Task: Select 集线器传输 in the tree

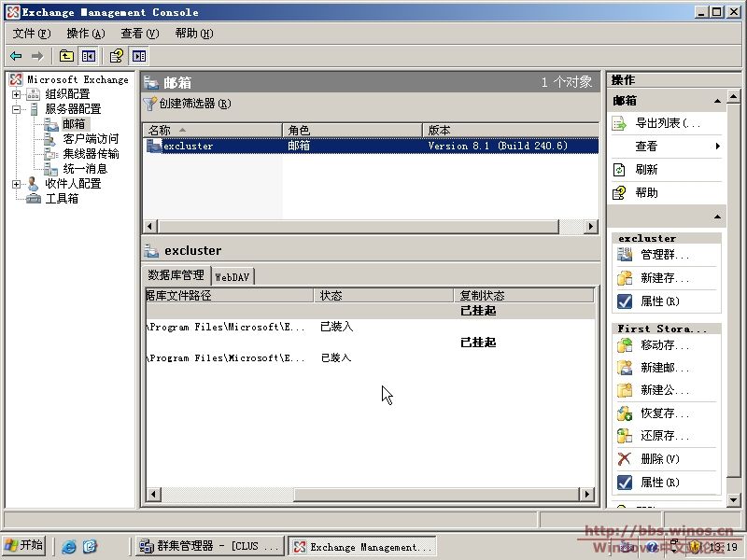Action: point(91,154)
